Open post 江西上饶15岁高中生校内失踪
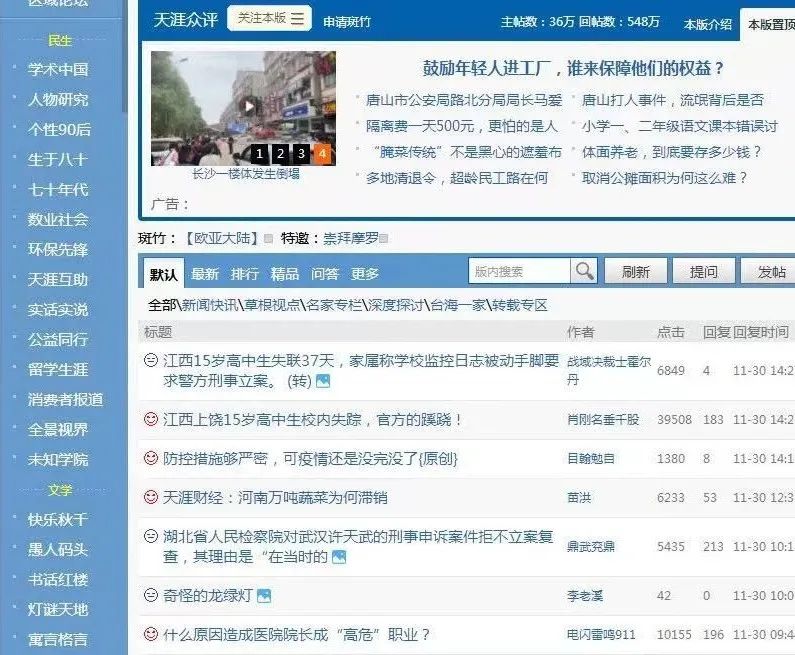795x655 pixels. (312, 419)
